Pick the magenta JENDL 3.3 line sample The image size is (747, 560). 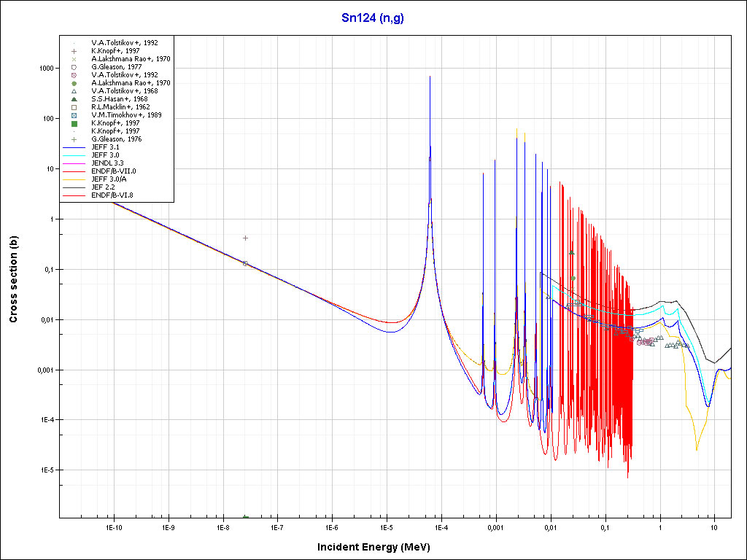click(x=74, y=163)
